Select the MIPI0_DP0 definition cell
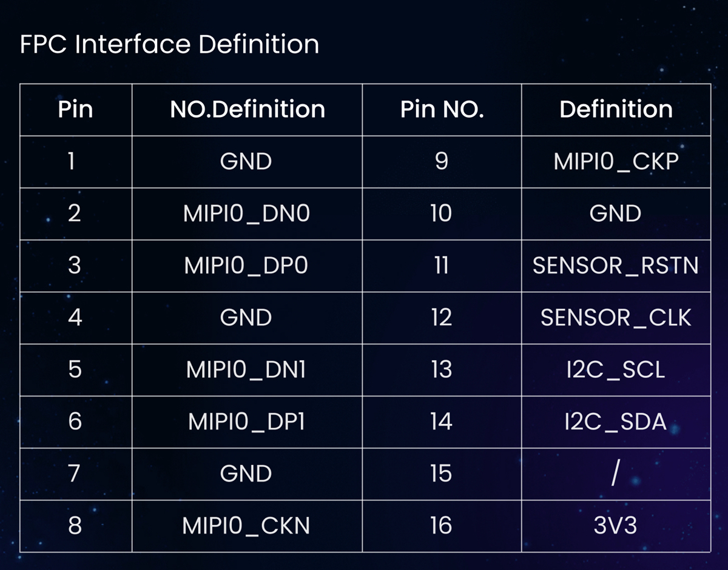This screenshot has height=570, width=728. [246, 266]
